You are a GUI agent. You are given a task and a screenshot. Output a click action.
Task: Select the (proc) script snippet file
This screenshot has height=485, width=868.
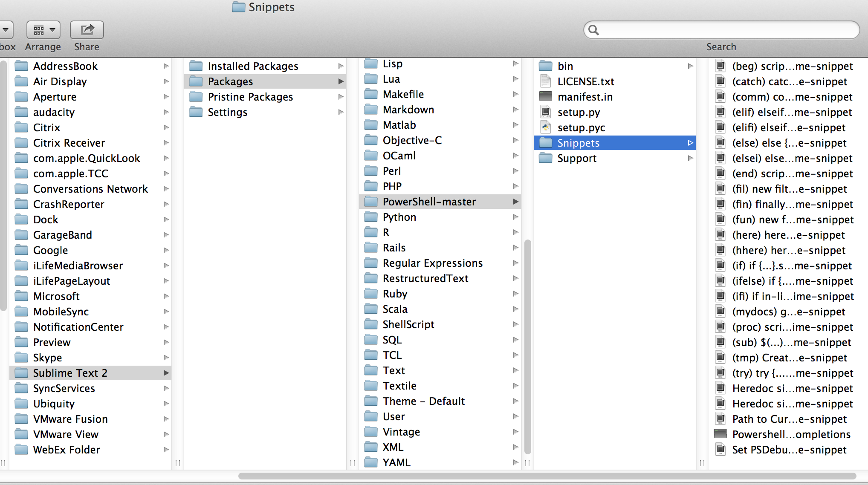[x=788, y=327]
